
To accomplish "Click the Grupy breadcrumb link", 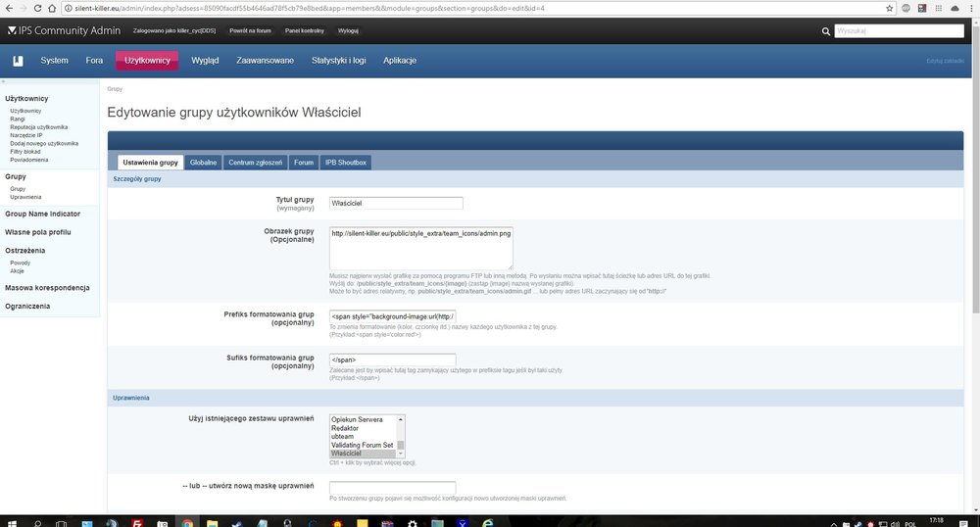I will point(115,89).
